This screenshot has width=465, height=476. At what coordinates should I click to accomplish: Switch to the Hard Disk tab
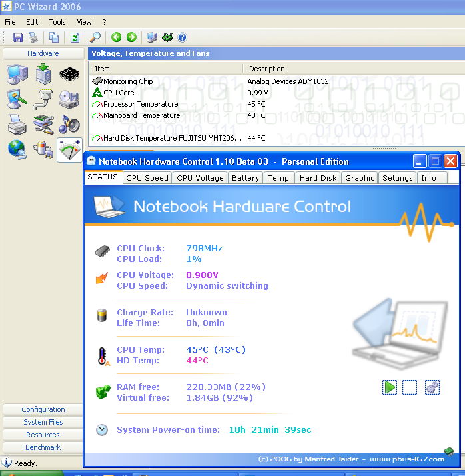click(x=318, y=178)
